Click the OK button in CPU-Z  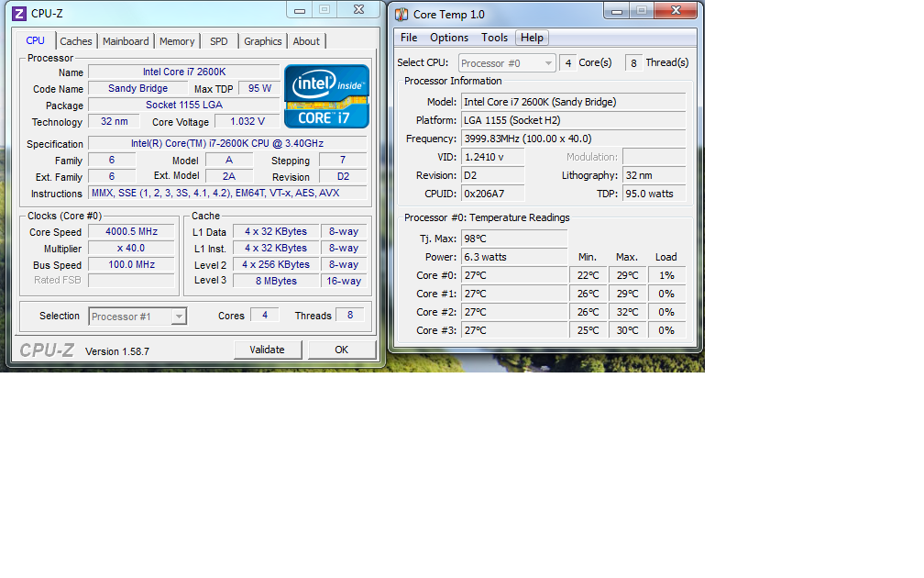(342, 350)
